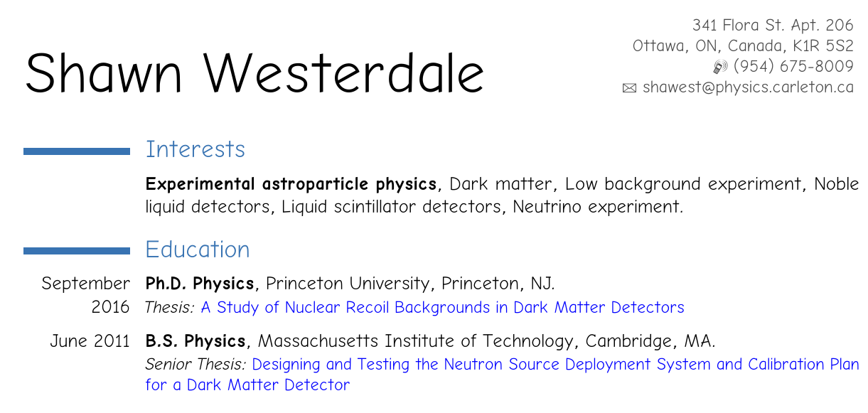Viewport: 868px width, 413px height.
Task: Click the B.S. Physics degree title
Action: tap(195, 341)
